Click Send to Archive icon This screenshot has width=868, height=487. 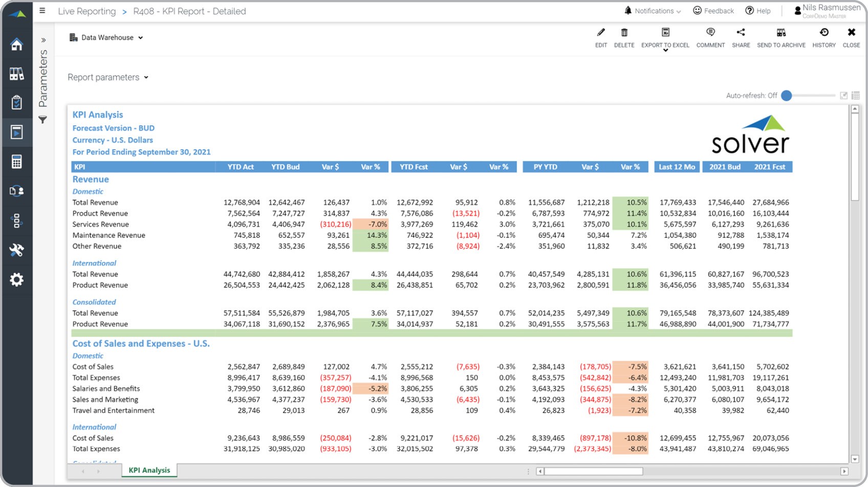pos(781,33)
